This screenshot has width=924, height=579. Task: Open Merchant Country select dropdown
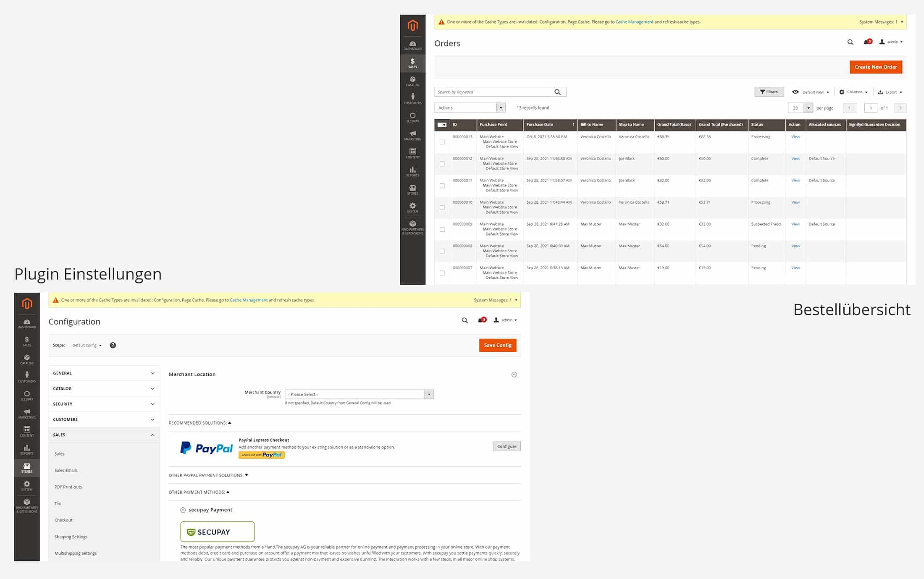[x=359, y=394]
